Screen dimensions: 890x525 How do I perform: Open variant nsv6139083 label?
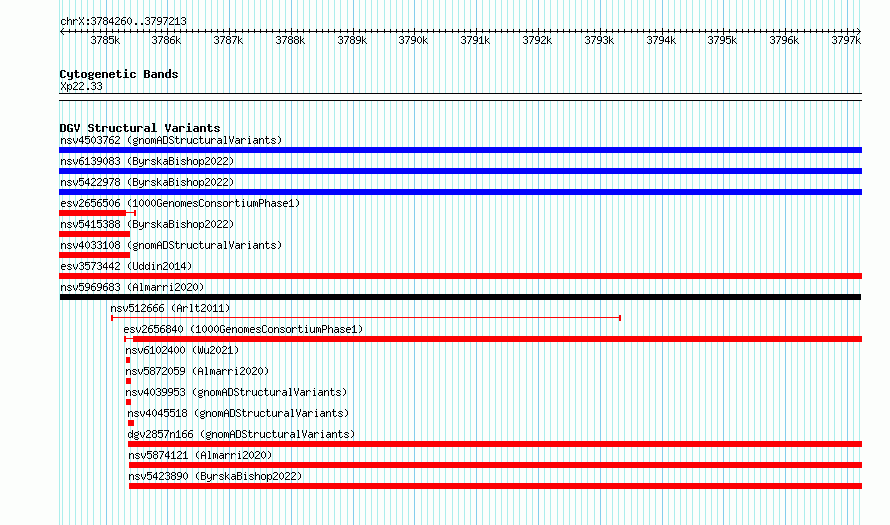tap(147, 161)
